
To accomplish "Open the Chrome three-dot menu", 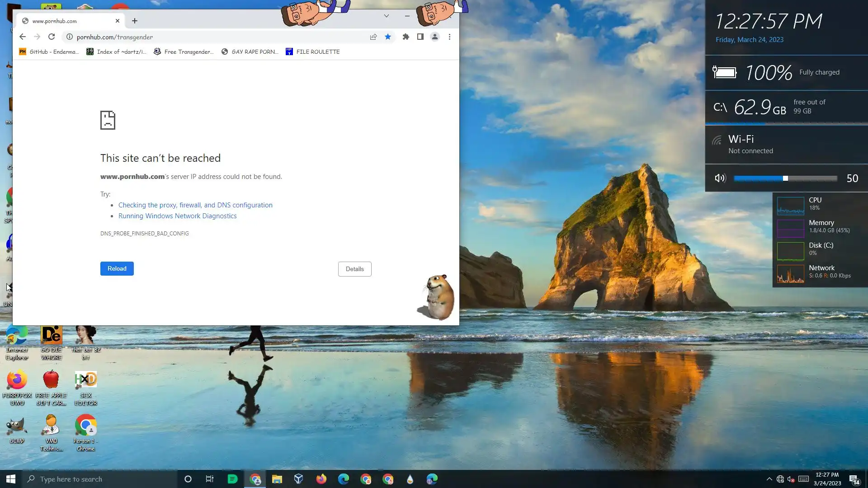I will click(449, 37).
